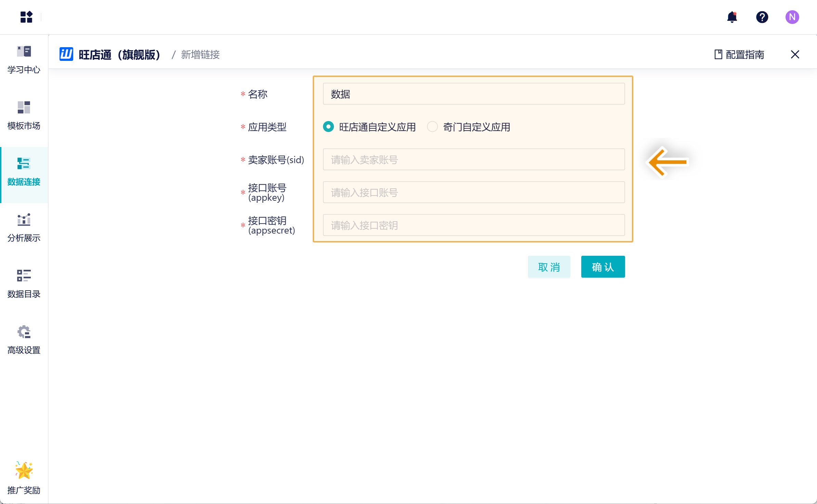Select 奇门自定义应用 radio option
This screenshot has width=817, height=504.
[x=432, y=127]
